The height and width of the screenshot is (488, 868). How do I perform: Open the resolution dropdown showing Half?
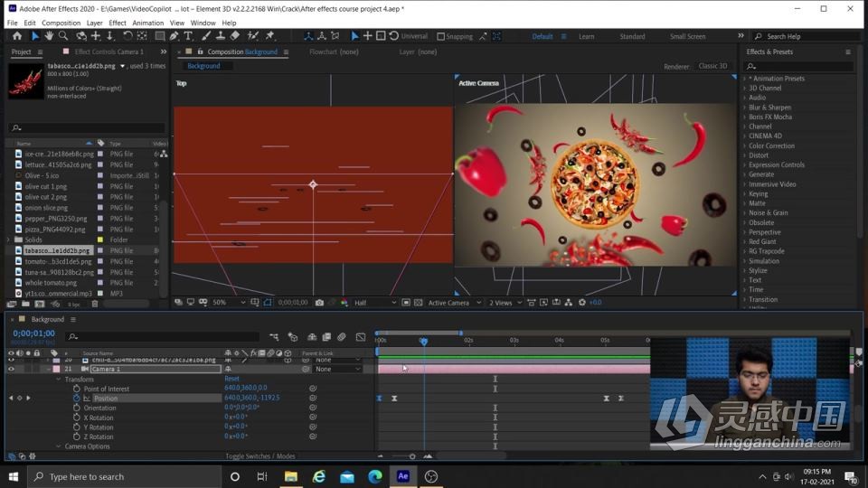tap(373, 303)
